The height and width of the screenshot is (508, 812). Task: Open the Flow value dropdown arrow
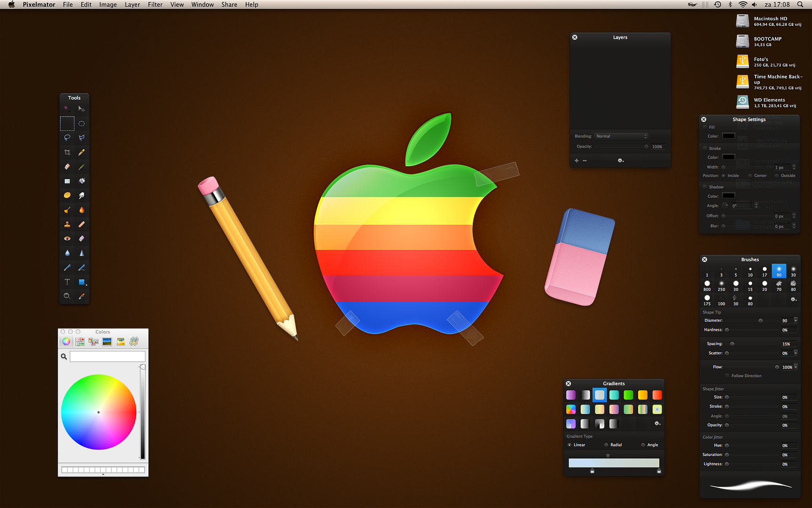pyautogui.click(x=796, y=367)
